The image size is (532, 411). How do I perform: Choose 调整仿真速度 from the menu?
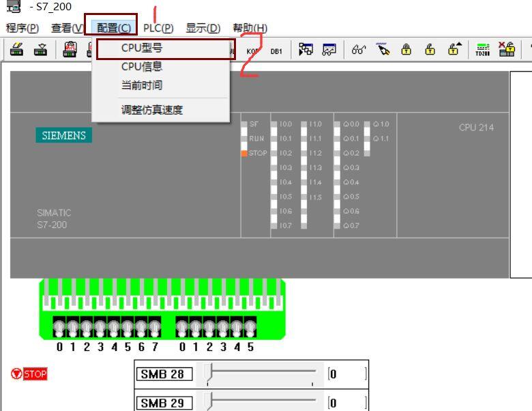[161, 110]
